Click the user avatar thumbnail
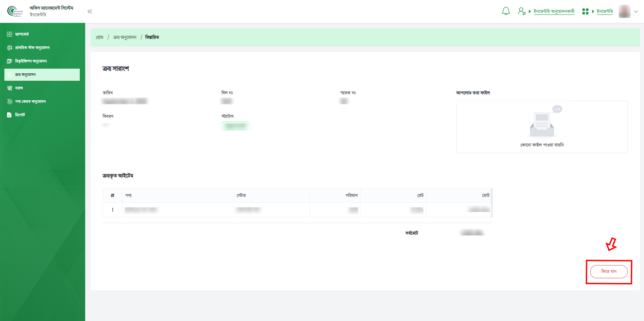Screen dimensions: 644x321 [624, 11]
